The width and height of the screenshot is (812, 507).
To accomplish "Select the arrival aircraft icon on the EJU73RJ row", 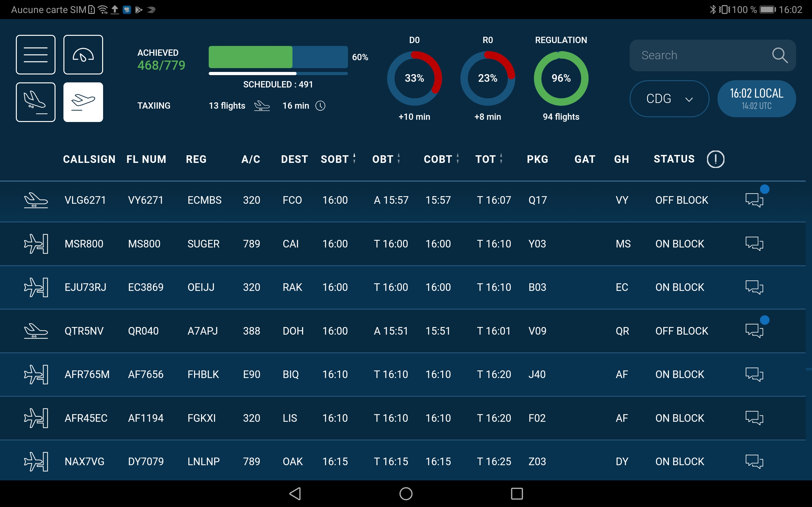I will (36, 287).
